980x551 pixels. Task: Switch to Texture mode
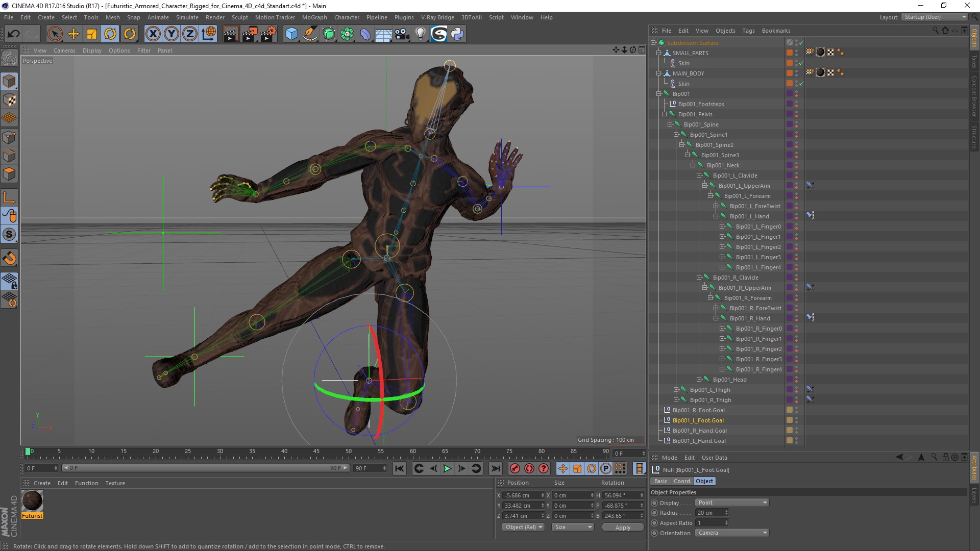click(9, 100)
